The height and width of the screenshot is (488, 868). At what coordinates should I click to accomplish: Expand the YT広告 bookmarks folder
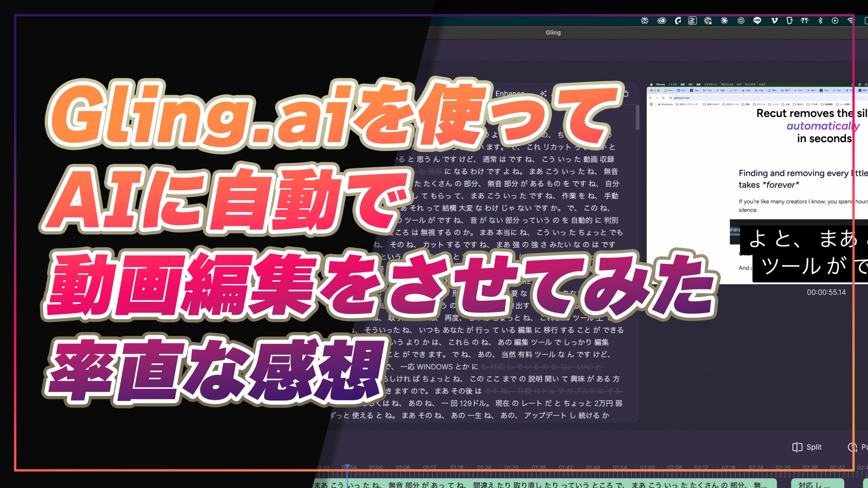click(x=814, y=104)
